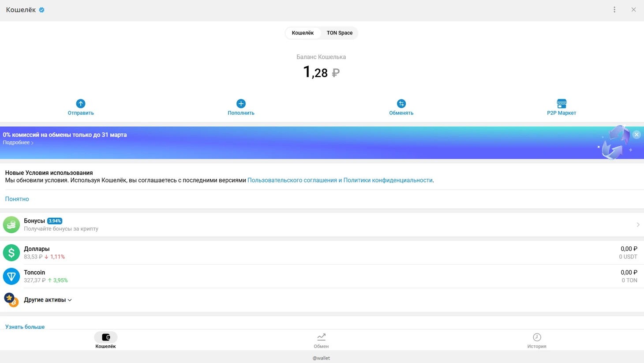Open the P2P Маркет store icon
The width and height of the screenshot is (644, 363).
click(x=562, y=103)
